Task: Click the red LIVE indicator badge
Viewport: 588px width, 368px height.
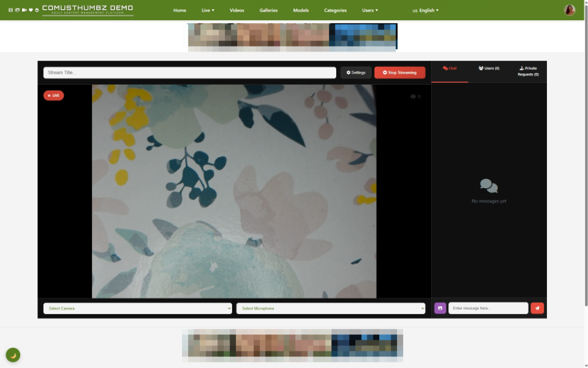Action: tap(54, 96)
